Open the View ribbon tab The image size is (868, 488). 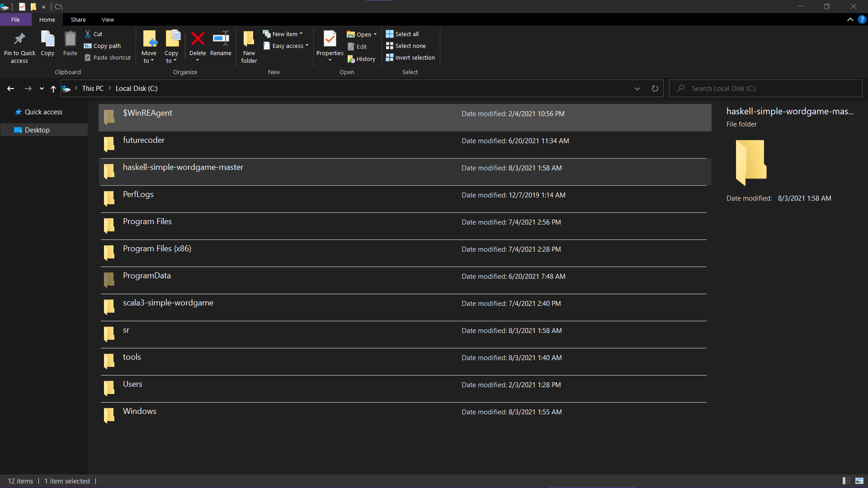(108, 19)
